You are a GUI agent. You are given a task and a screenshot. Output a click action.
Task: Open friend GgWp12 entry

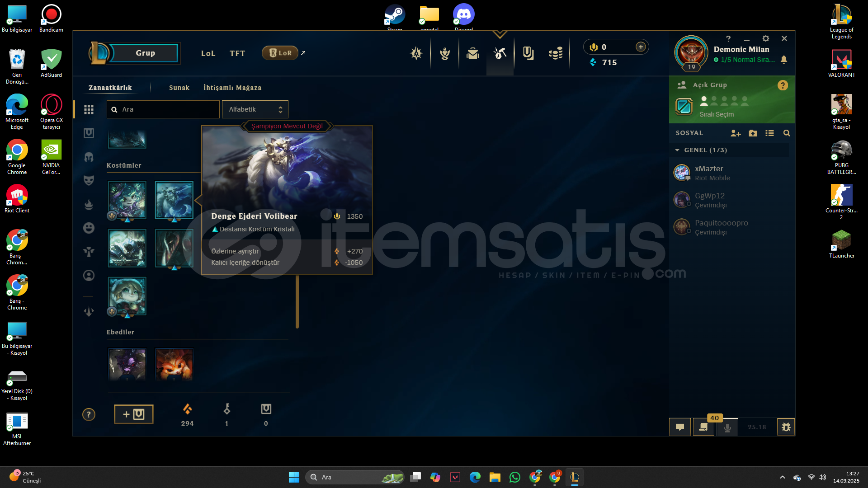click(x=730, y=200)
